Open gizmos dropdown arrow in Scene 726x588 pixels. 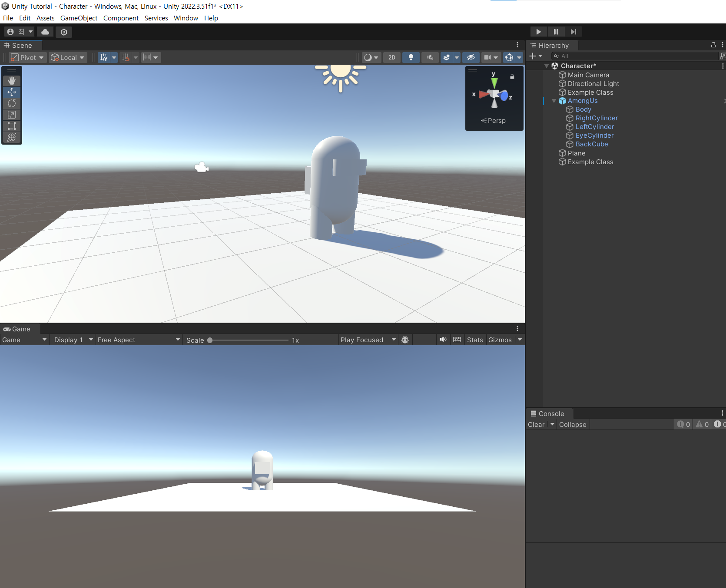pos(519,57)
